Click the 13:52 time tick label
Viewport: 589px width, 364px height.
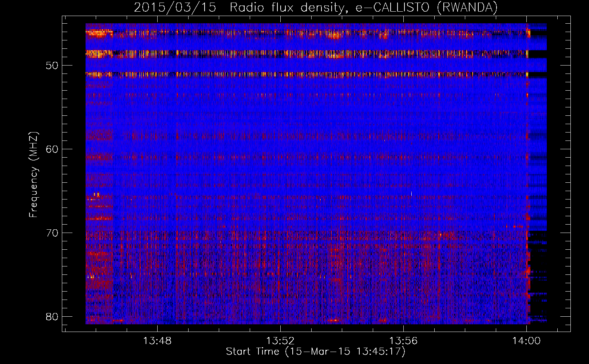coord(280,341)
